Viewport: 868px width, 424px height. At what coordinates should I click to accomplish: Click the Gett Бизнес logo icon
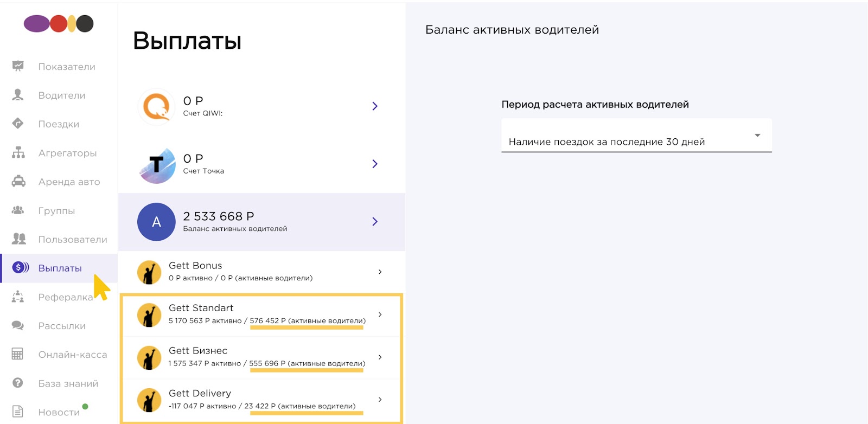tap(149, 358)
